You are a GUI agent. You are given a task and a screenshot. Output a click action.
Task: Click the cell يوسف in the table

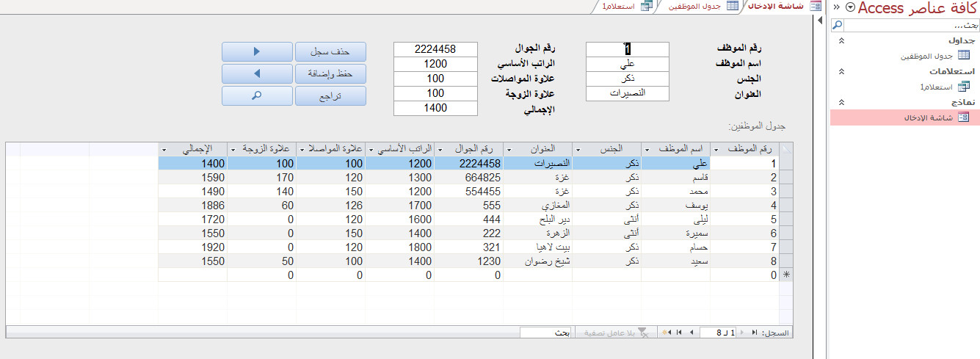[675, 205]
